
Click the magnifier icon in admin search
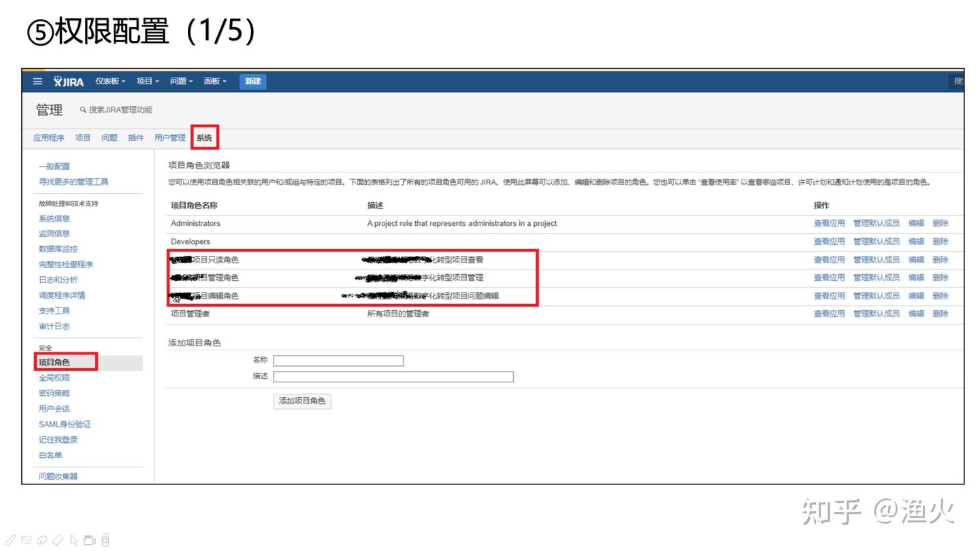83,110
